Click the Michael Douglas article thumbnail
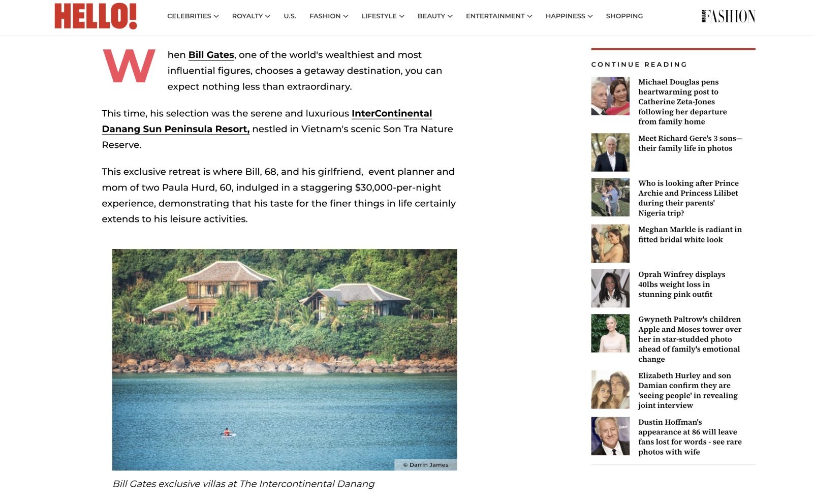Image resolution: width=813 pixels, height=504 pixels. pyautogui.click(x=610, y=96)
